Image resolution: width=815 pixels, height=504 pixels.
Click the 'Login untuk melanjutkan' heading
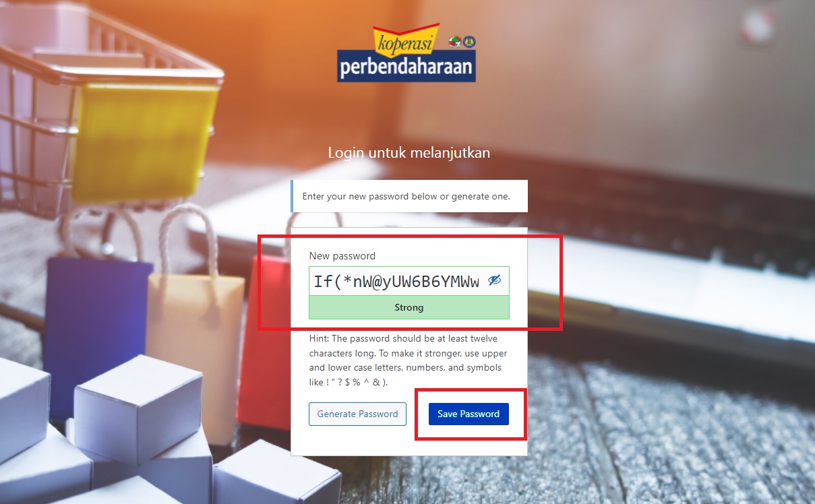click(409, 153)
